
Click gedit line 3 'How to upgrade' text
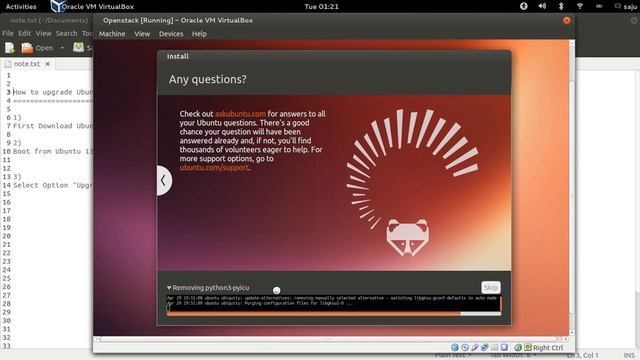pos(53,92)
